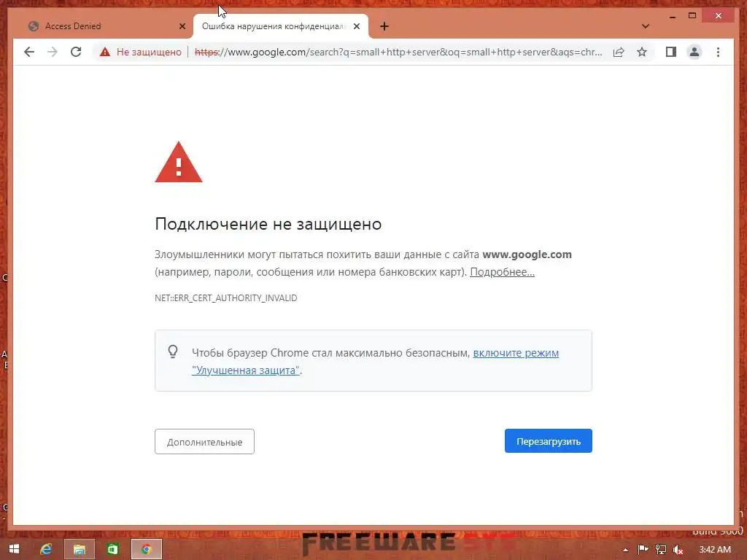Viewport: 747px width, 560px height.
Task: Click the blue Перезагрузить button
Action: (x=549, y=441)
